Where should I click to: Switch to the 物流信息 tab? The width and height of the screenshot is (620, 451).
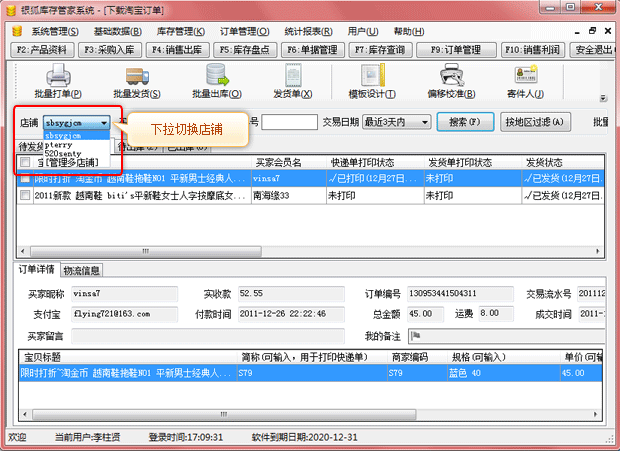click(x=81, y=270)
